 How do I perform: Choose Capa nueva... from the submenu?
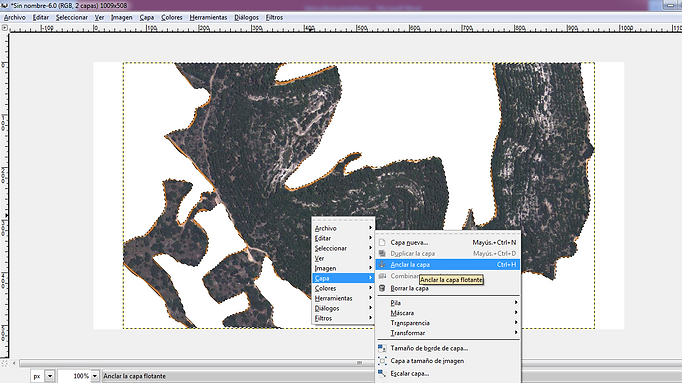tap(448, 243)
